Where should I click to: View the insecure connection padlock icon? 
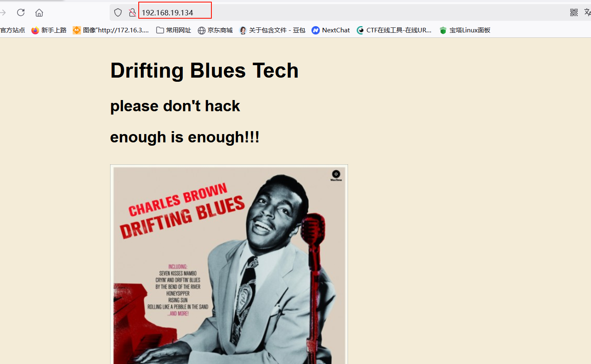[132, 12]
